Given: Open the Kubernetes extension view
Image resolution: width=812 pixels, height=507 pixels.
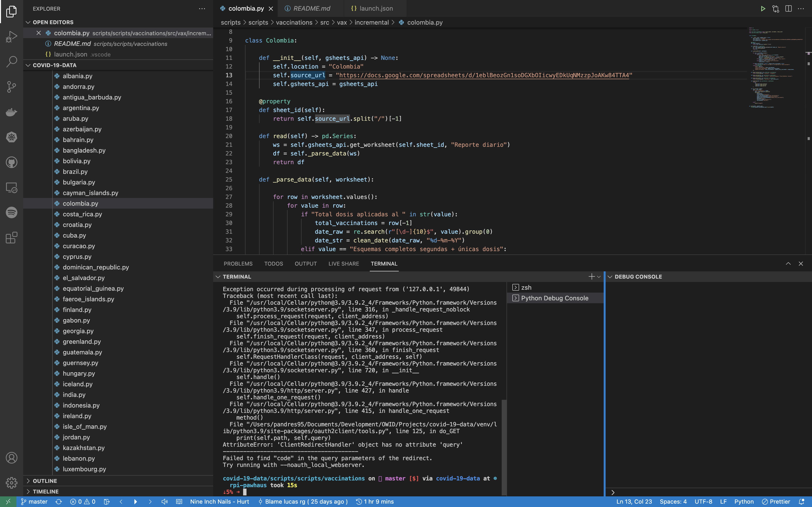Looking at the screenshot, I should coord(11,137).
